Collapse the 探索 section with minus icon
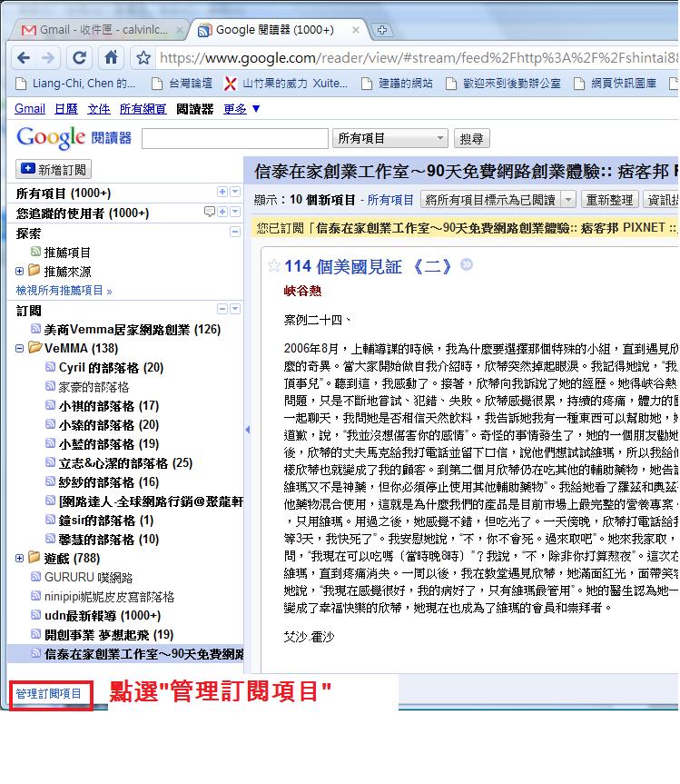 (x=235, y=232)
